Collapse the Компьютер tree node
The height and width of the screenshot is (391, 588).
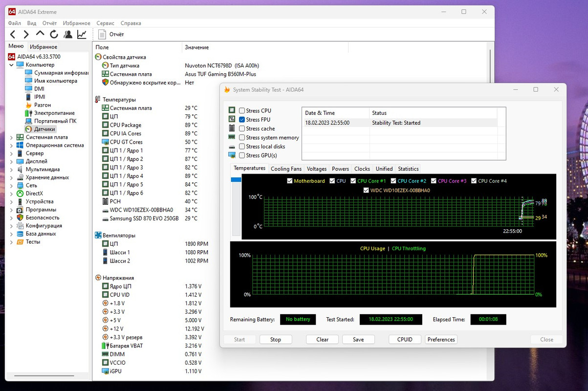click(x=12, y=65)
